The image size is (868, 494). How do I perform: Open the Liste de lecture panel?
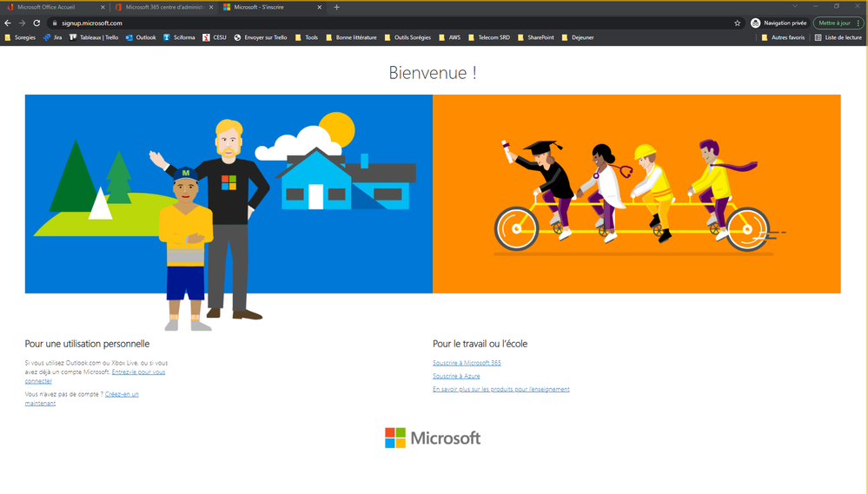(x=838, y=37)
